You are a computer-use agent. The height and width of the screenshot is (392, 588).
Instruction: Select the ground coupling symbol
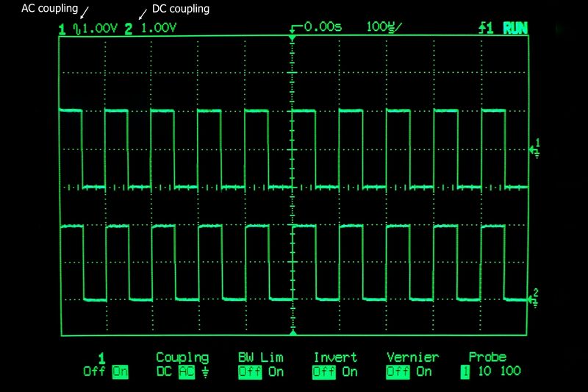(x=204, y=371)
